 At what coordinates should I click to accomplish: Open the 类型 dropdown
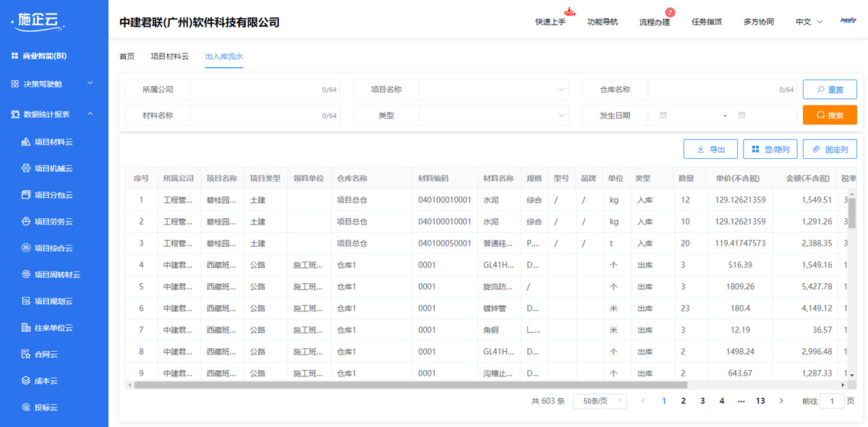click(494, 116)
